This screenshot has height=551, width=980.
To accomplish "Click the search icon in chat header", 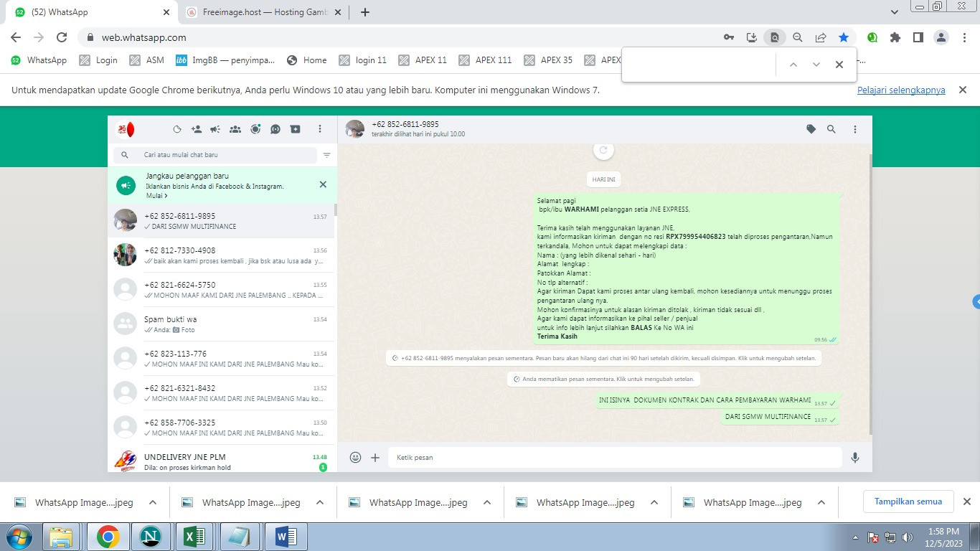I will (831, 129).
